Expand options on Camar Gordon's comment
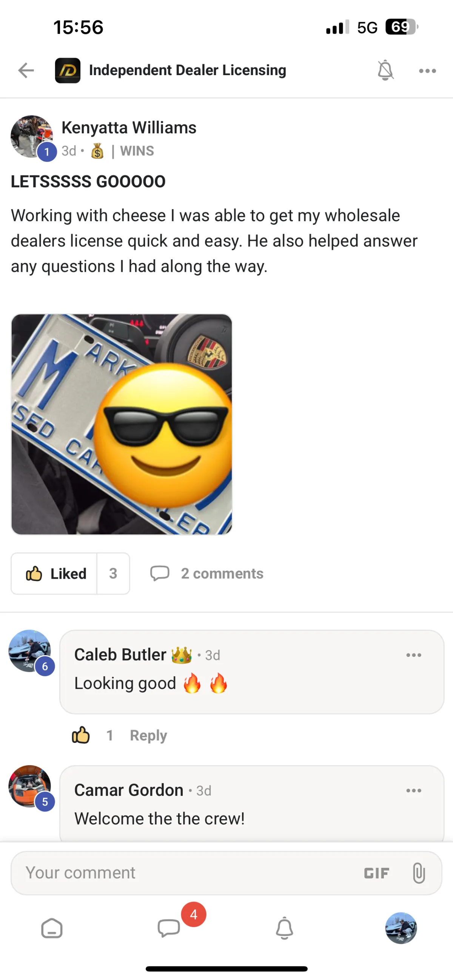 click(x=413, y=790)
